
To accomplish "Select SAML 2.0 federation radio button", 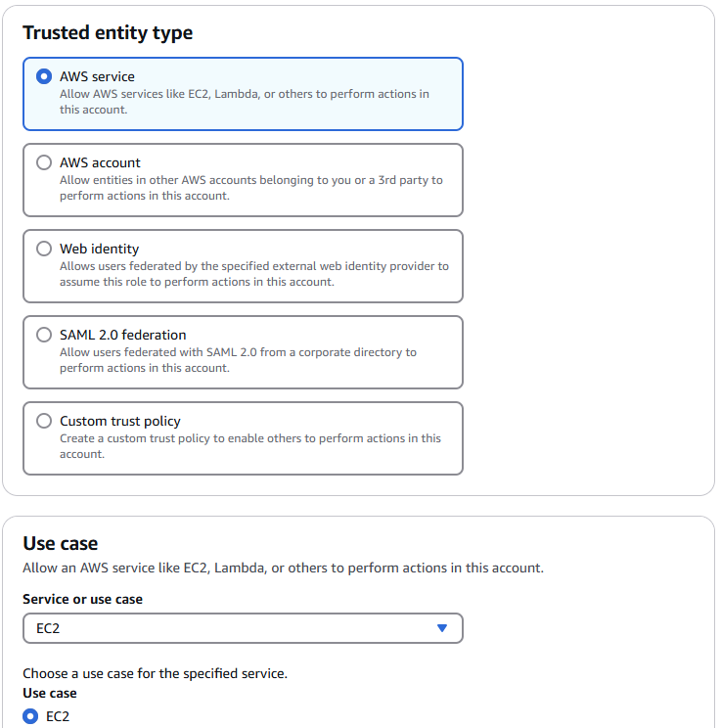I will (x=44, y=335).
